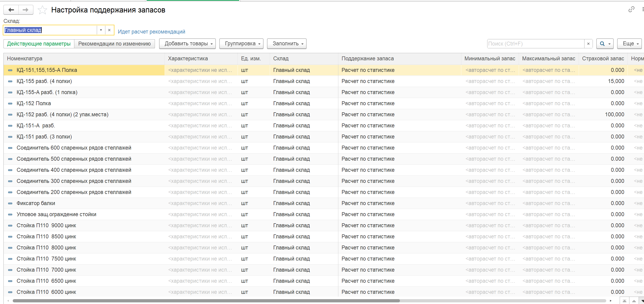Clear the Склад warehouse field
The height and width of the screenshot is (304, 644).
pos(109,30)
